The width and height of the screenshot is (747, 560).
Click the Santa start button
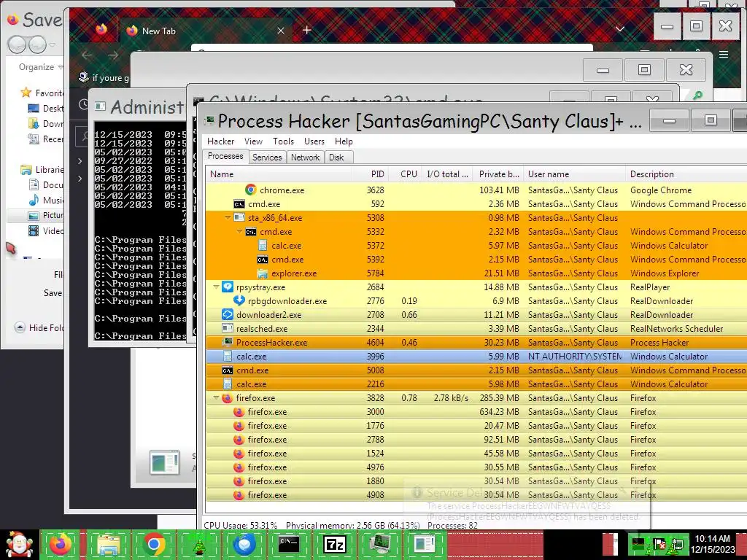tap(19, 544)
